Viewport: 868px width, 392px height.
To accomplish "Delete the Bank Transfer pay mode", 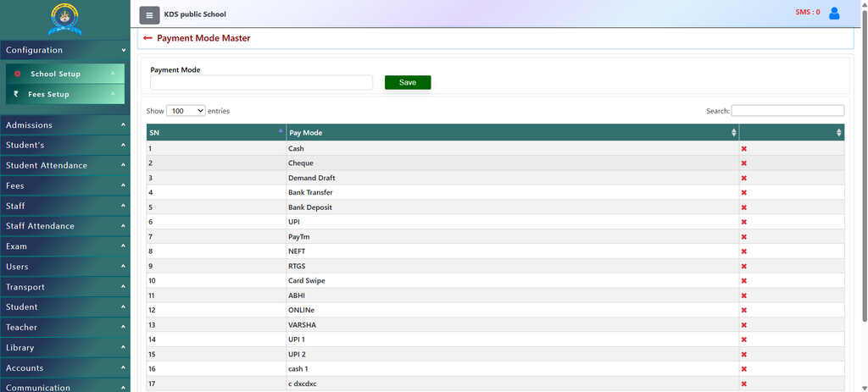I will pos(744,192).
